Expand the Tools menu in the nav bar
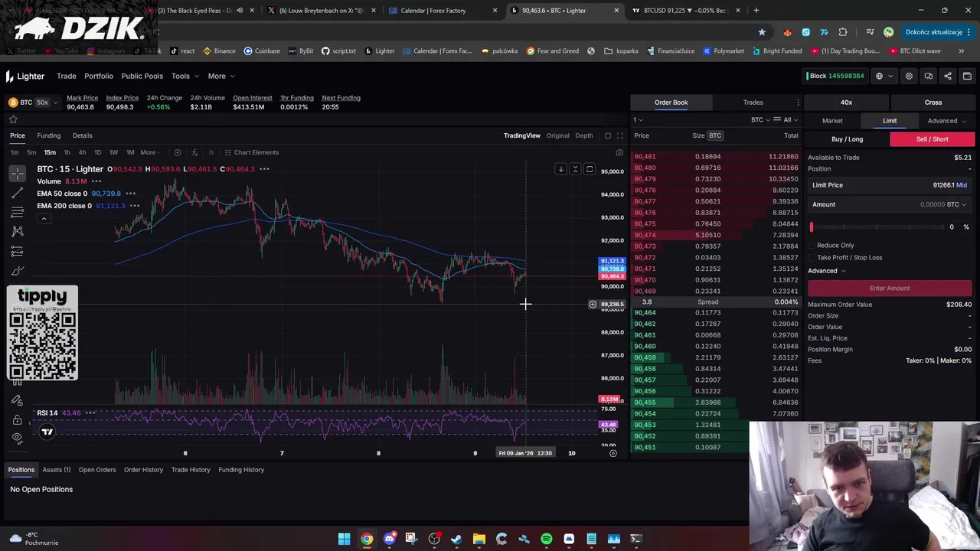This screenshot has height=551, width=980. [185, 76]
